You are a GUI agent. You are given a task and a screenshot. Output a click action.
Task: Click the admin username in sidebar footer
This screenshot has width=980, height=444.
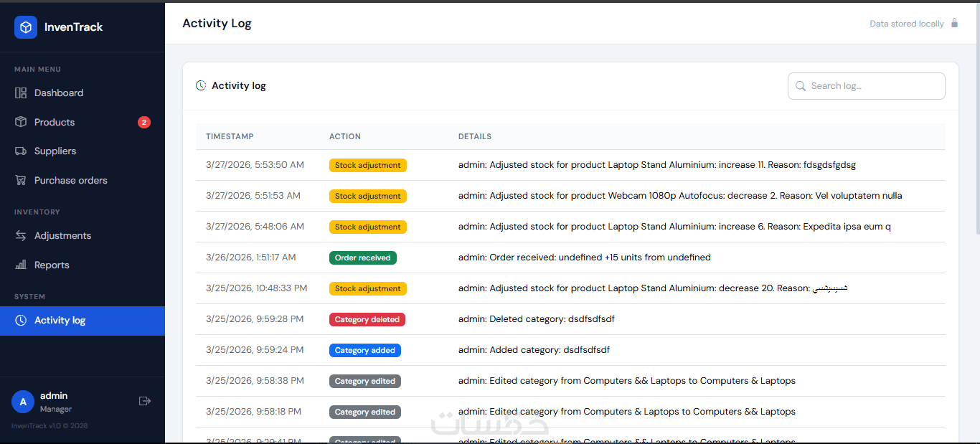[54, 395]
